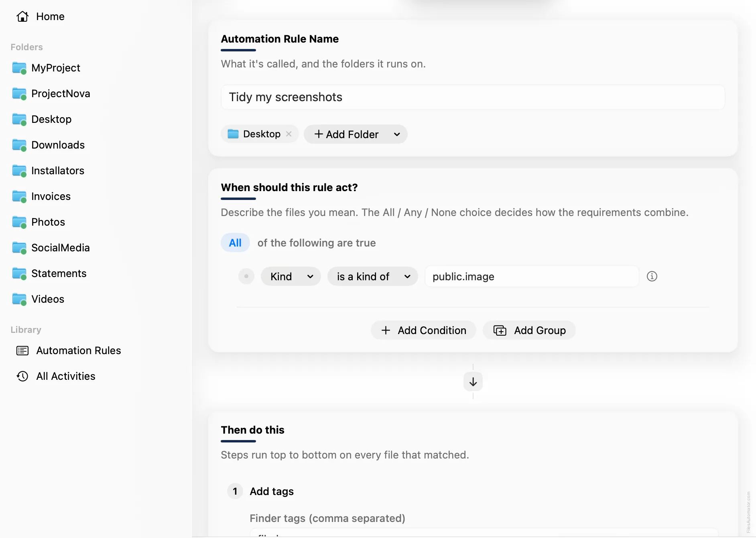756x538 pixels.
Task: Click the 'Library' section label
Action: 26,330
